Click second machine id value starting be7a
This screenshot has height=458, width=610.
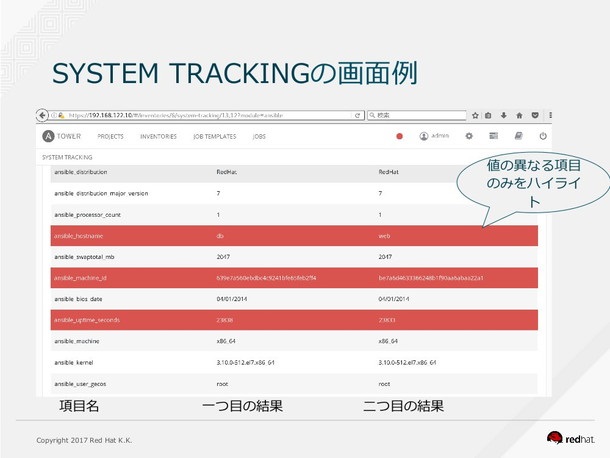click(x=431, y=278)
